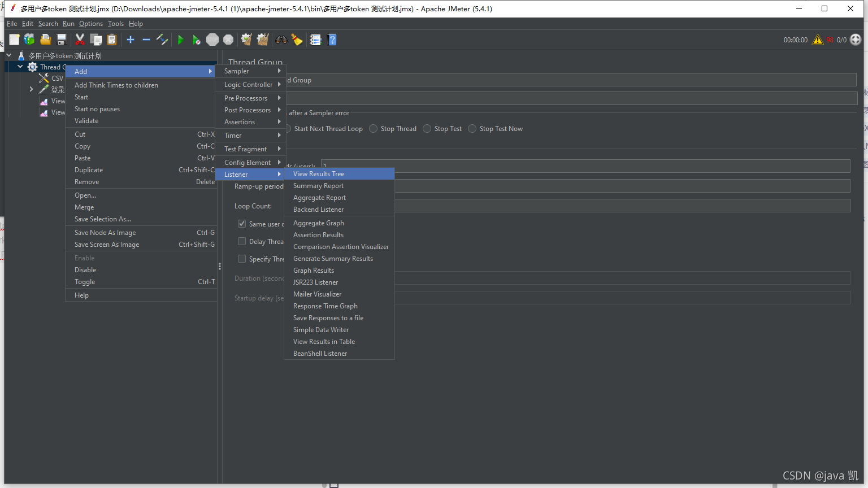Screen dimensions: 868x488
Task: Open the Function Helper list icon
Action: (315, 40)
